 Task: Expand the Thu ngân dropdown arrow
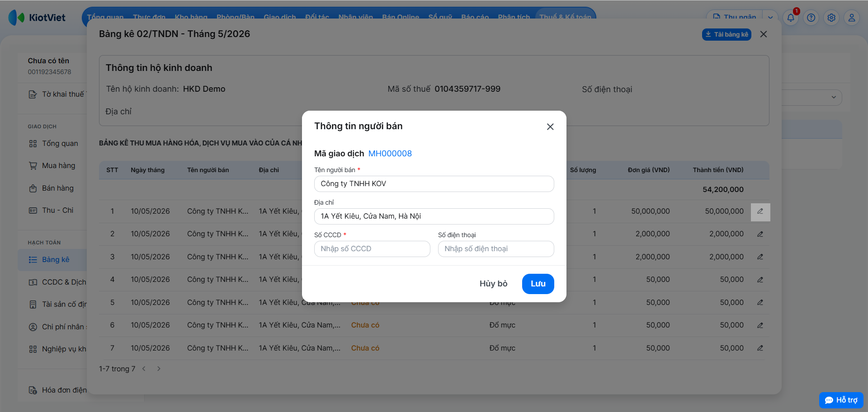tap(770, 17)
